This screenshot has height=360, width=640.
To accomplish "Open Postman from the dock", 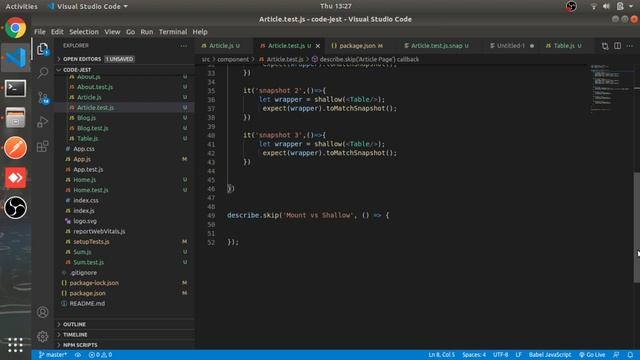I will (x=16, y=147).
